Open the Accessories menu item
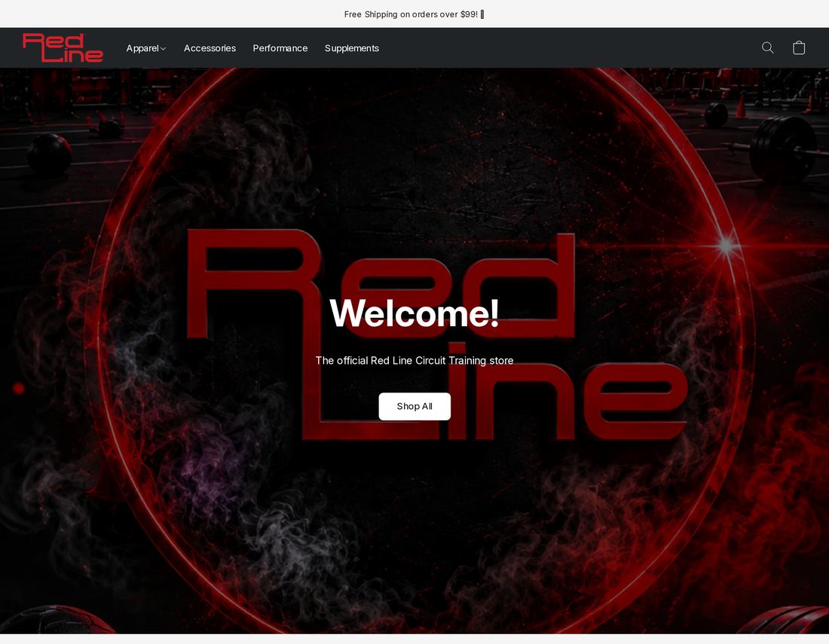Viewport: 829px width, 644px height. point(210,48)
